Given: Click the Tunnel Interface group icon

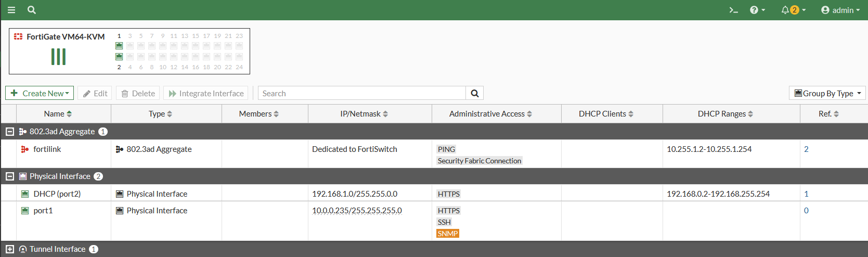Looking at the screenshot, I should [23, 249].
